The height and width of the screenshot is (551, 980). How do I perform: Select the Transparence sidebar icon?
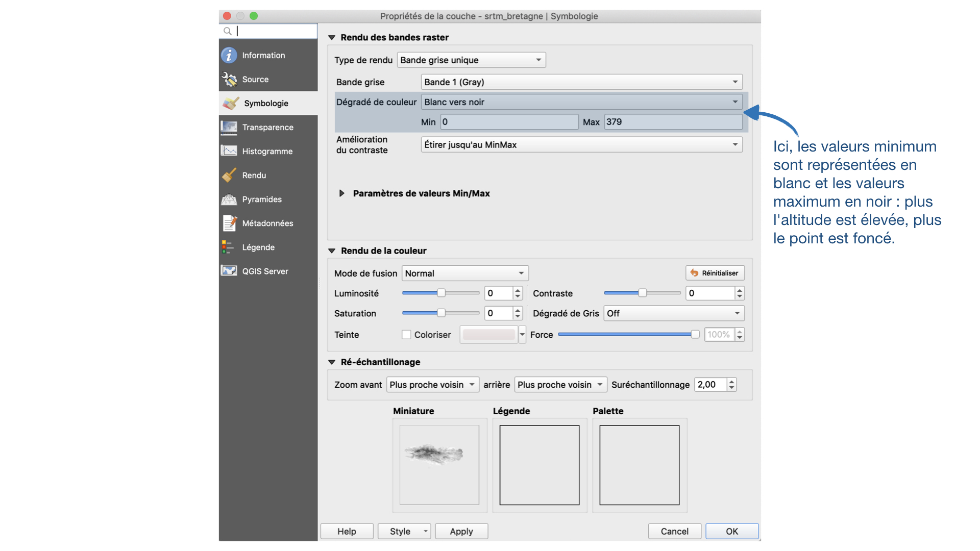(x=229, y=127)
